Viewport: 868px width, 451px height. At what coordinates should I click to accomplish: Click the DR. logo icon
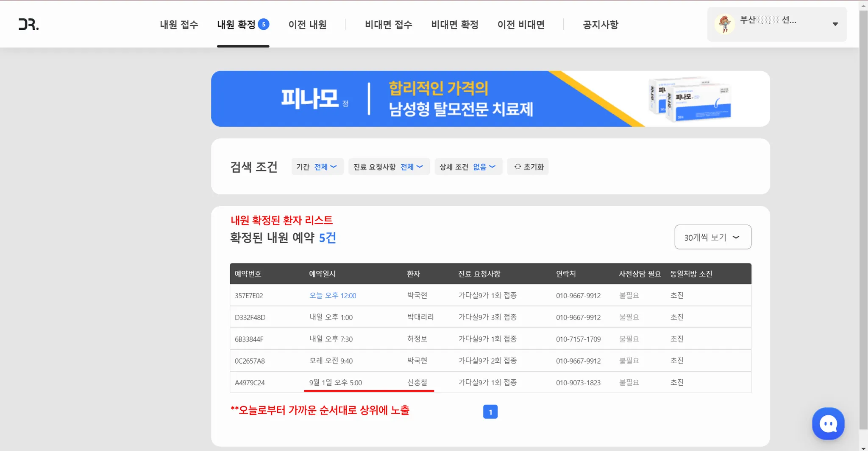[28, 25]
